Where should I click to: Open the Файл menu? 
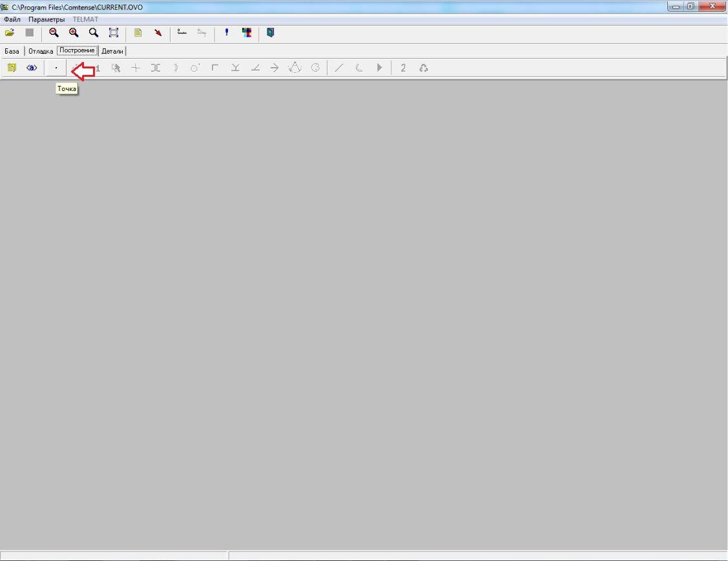12,19
